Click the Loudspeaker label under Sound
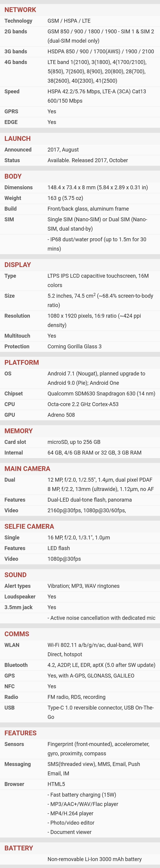This screenshot has width=160, height=868. click(x=20, y=596)
